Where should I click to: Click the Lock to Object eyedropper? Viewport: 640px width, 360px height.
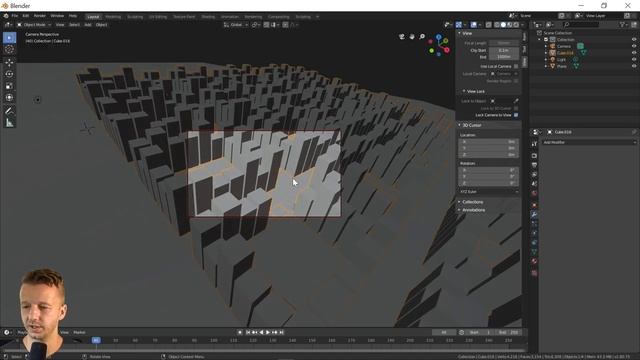click(516, 101)
